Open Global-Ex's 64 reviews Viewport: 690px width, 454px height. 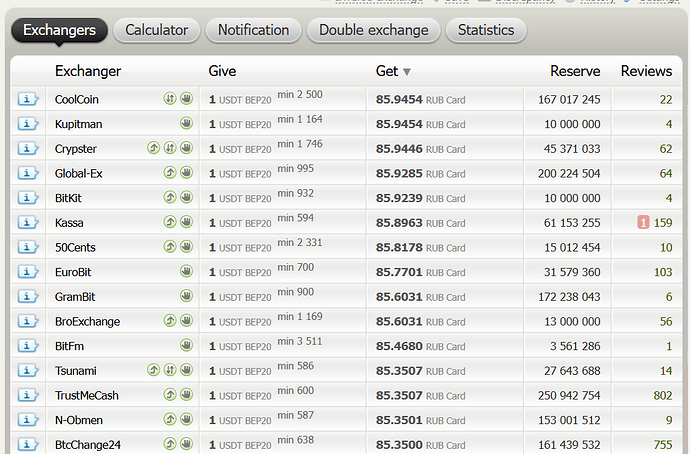[666, 173]
